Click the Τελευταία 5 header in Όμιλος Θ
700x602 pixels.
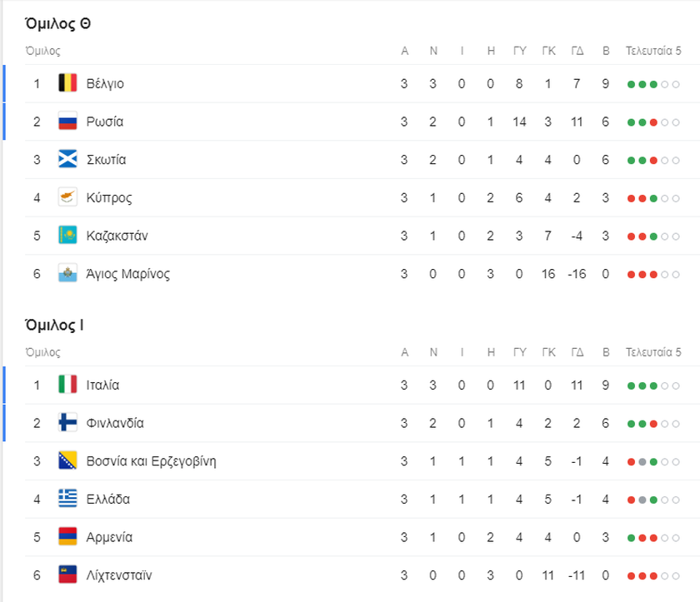click(653, 51)
